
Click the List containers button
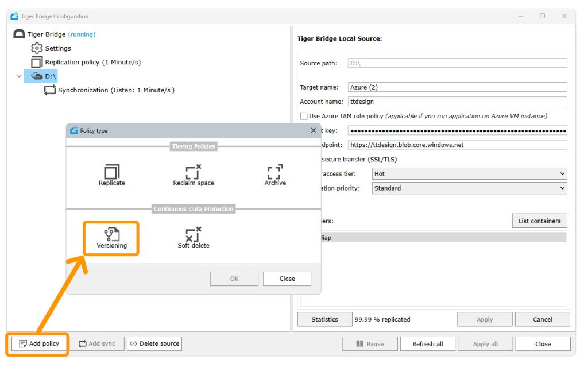coord(540,221)
